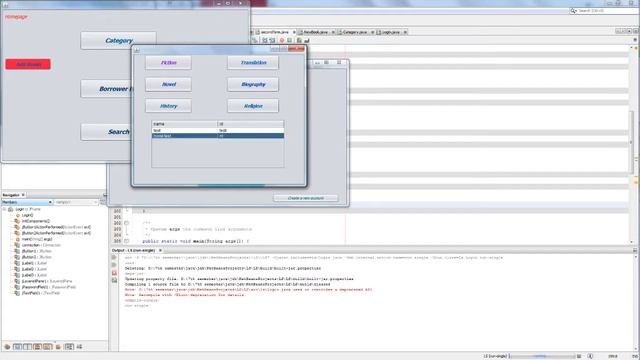The height and width of the screenshot is (360, 640).
Task: Select jButton1 : JButton in Navigator
Action: click(x=36, y=251)
